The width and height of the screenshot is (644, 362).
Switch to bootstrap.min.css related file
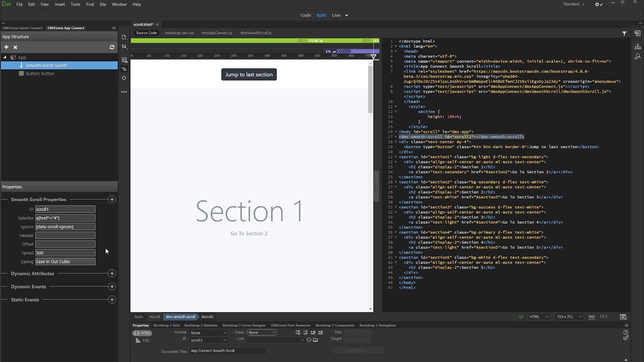(179, 33)
